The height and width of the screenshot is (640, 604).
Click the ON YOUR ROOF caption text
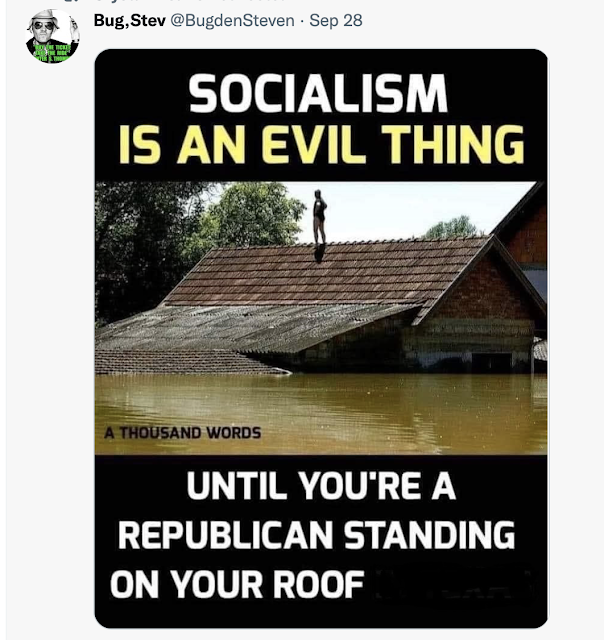[237, 584]
